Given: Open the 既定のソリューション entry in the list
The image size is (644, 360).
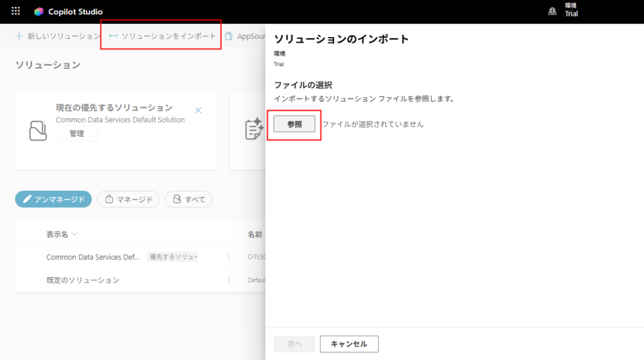Looking at the screenshot, I should tap(82, 280).
